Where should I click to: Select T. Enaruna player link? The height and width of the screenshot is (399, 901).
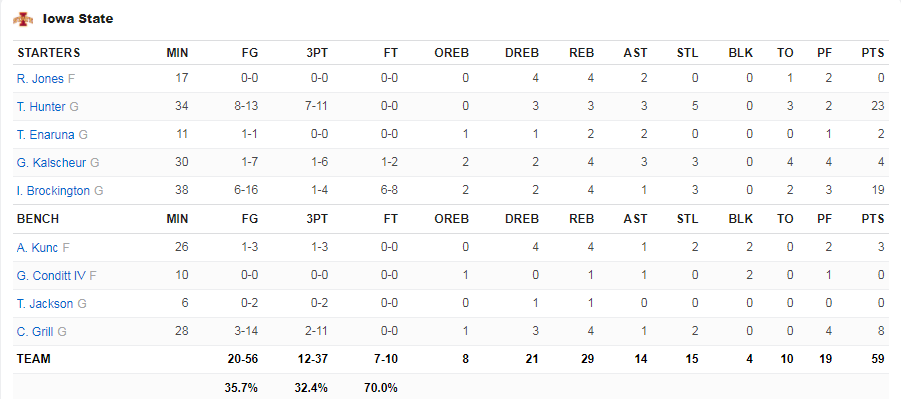[x=46, y=135]
